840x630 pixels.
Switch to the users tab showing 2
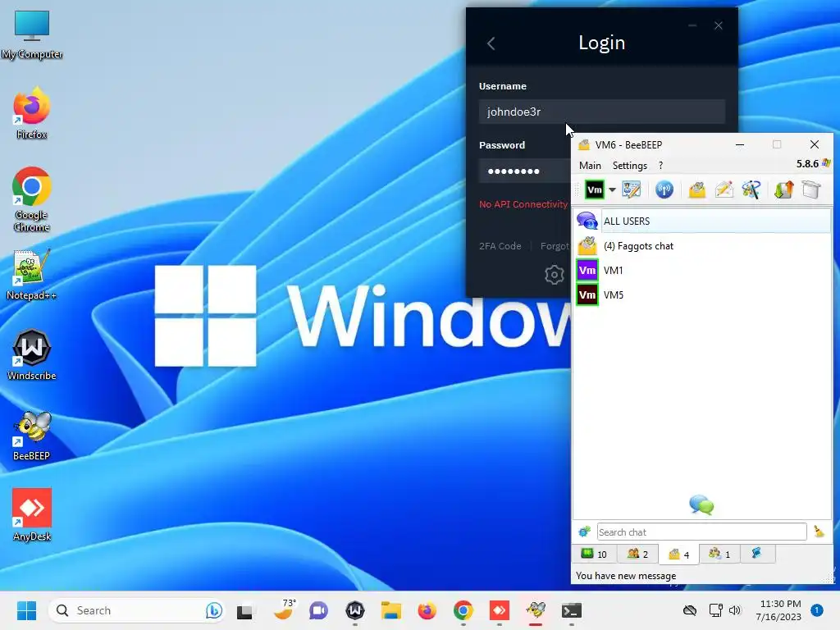[637, 554]
